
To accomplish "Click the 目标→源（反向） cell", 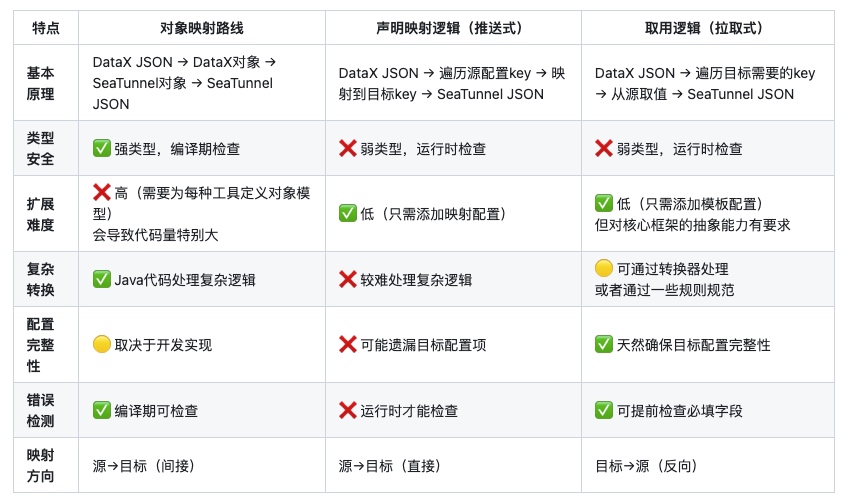I will coord(646,466).
